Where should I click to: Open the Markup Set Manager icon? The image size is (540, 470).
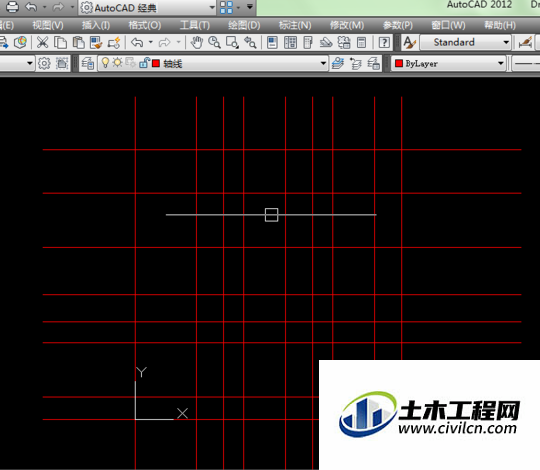[344, 43]
